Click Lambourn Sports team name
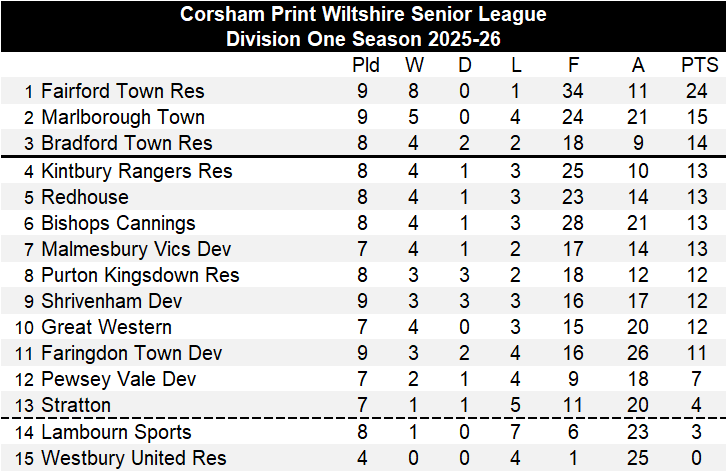 pos(116,432)
